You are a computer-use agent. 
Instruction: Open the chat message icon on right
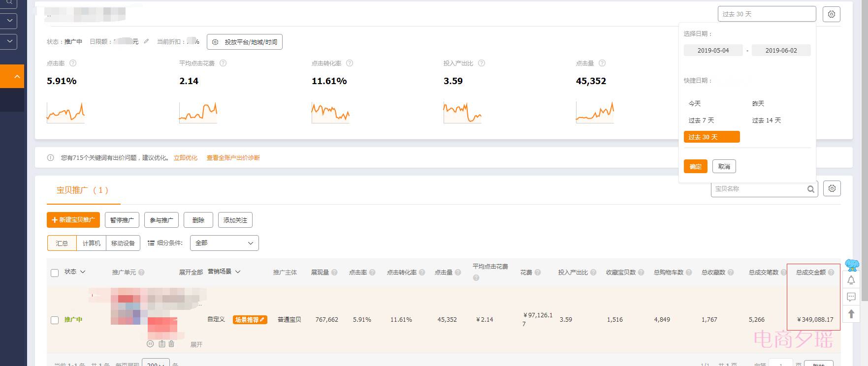click(x=851, y=297)
